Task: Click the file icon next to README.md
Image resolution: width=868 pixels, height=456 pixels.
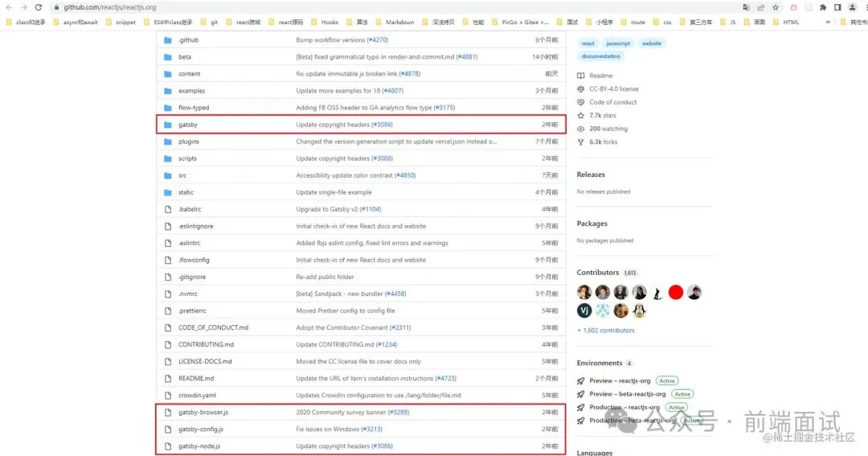Action: tap(168, 379)
